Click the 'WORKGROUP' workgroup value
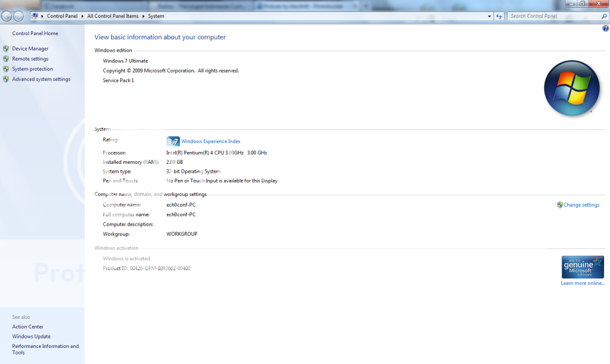 point(182,234)
